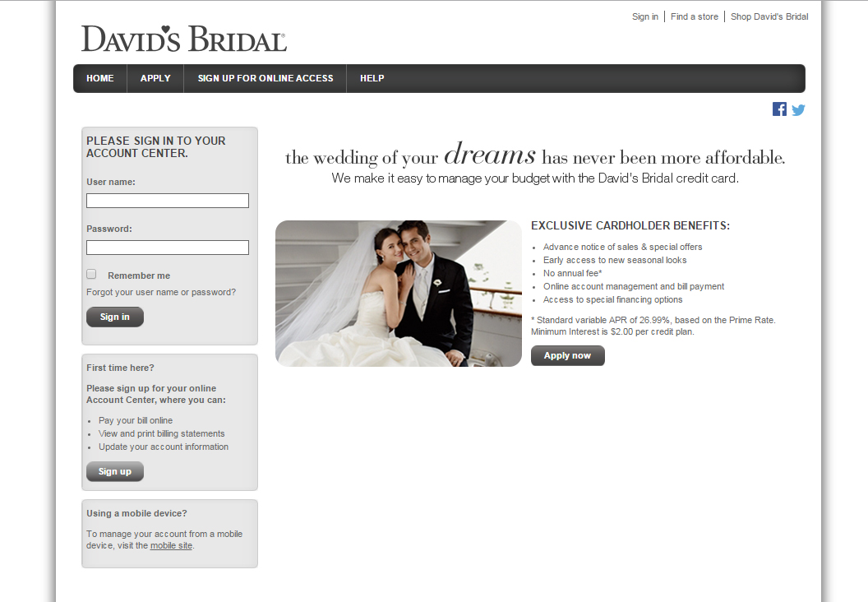This screenshot has height=602, width=868.
Task: Open the HELP menu item
Action: coord(372,78)
